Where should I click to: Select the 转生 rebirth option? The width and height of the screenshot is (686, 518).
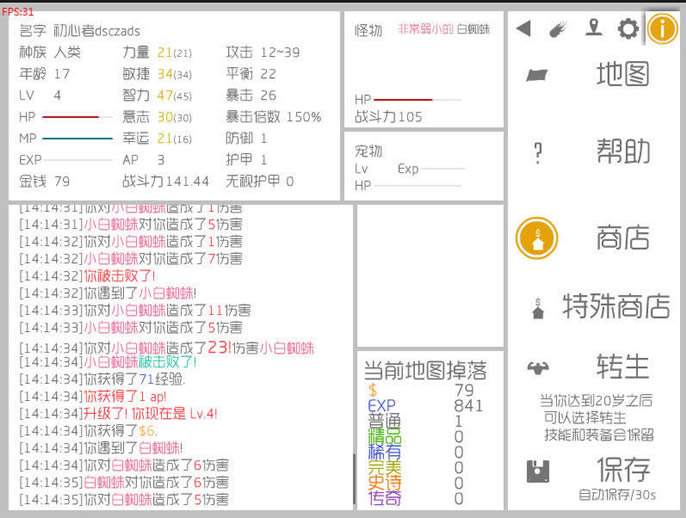623,366
